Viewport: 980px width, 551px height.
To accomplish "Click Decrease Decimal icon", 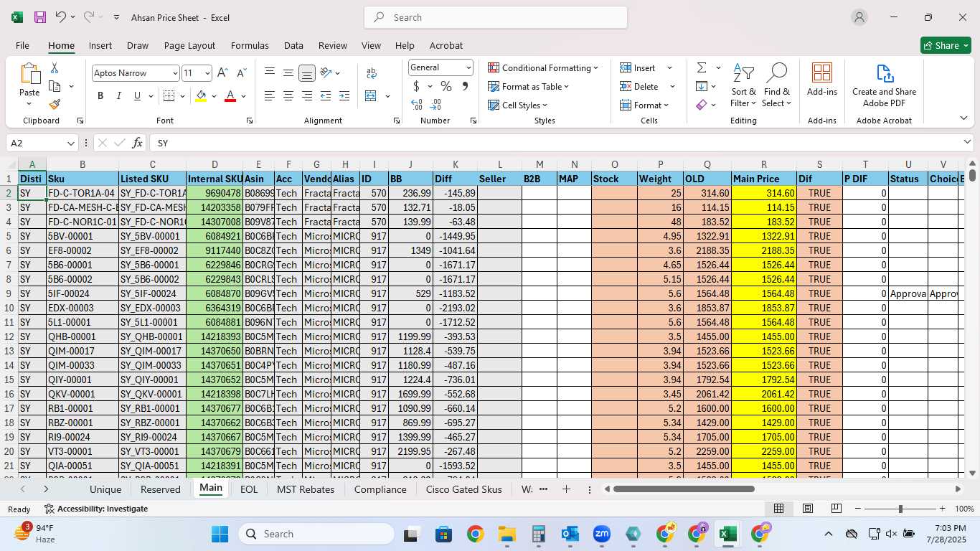I will 436,105.
